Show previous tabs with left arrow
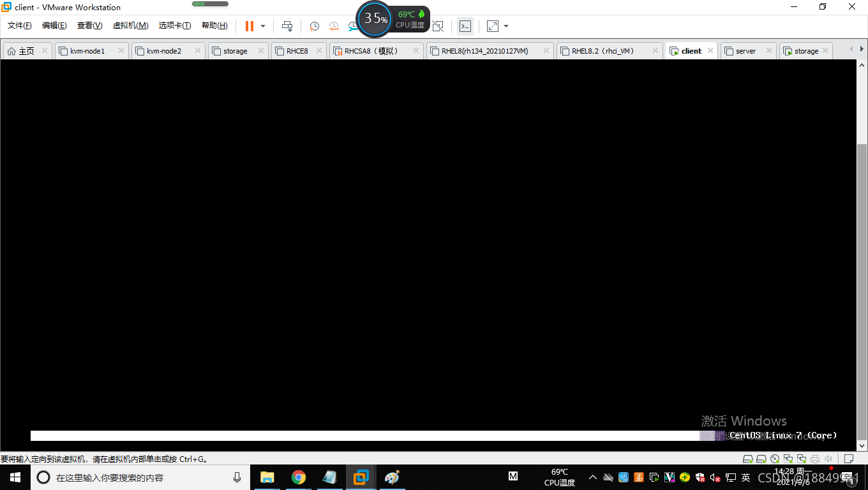Viewport: 868px width, 490px height. click(851, 49)
